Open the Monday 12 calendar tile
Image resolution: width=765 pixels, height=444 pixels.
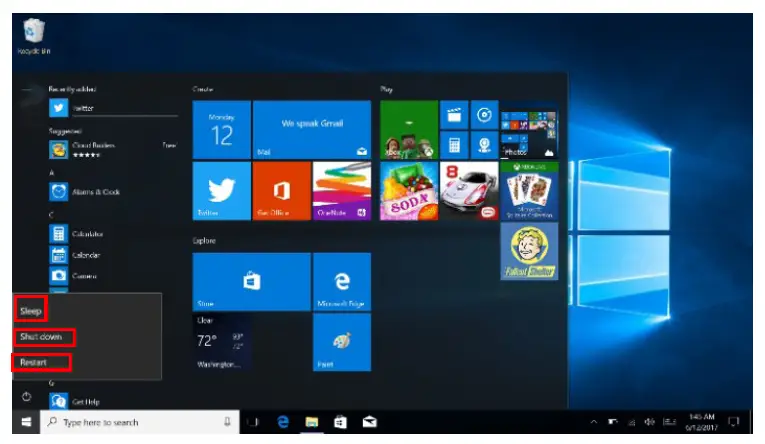click(221, 130)
